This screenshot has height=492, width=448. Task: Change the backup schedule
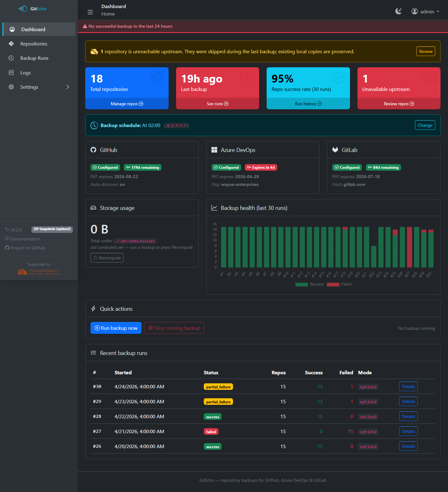click(x=425, y=125)
